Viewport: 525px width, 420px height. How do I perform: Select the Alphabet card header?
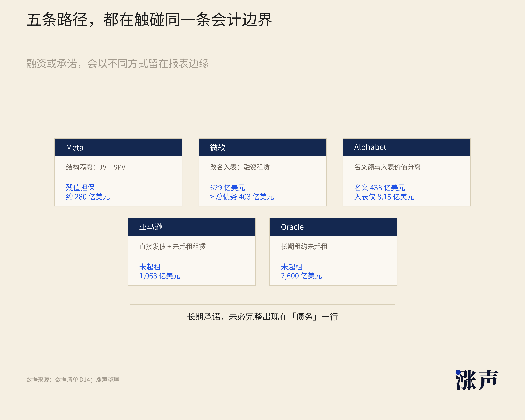coord(406,147)
